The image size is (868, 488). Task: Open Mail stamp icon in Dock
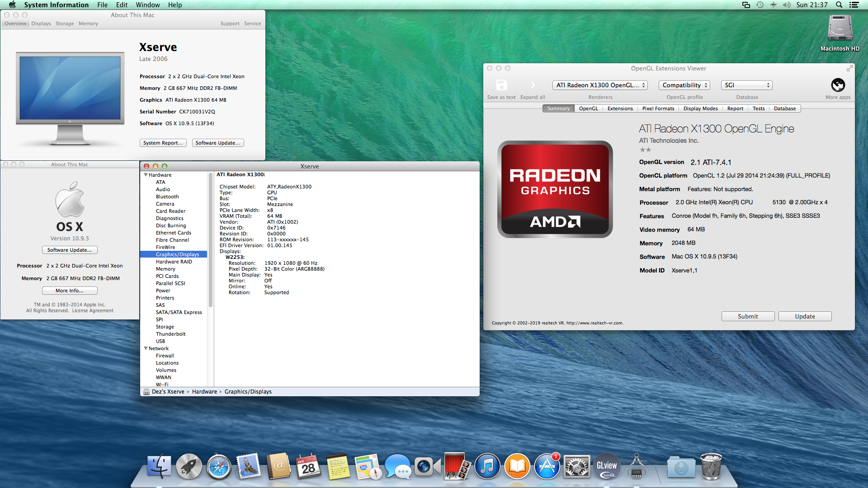tap(249, 466)
